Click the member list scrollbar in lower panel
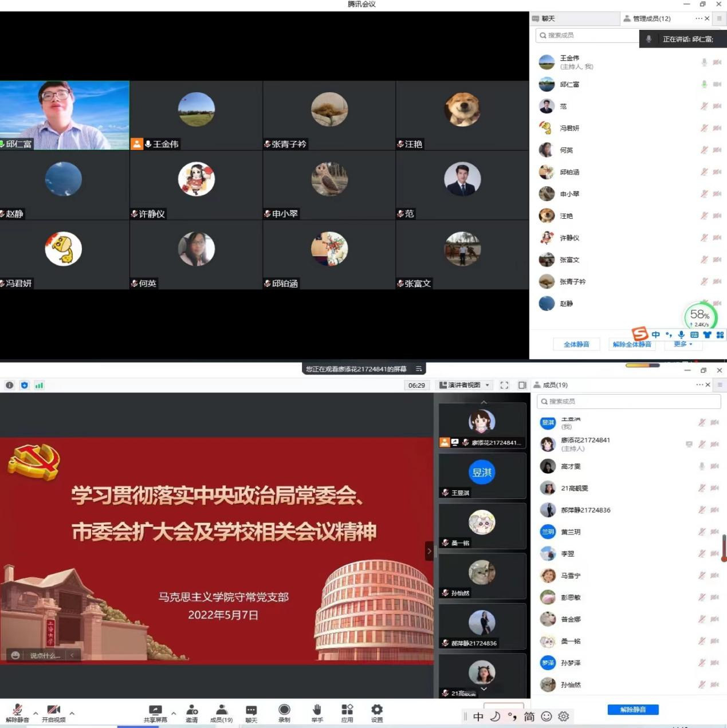The image size is (727, 728). coord(724,548)
